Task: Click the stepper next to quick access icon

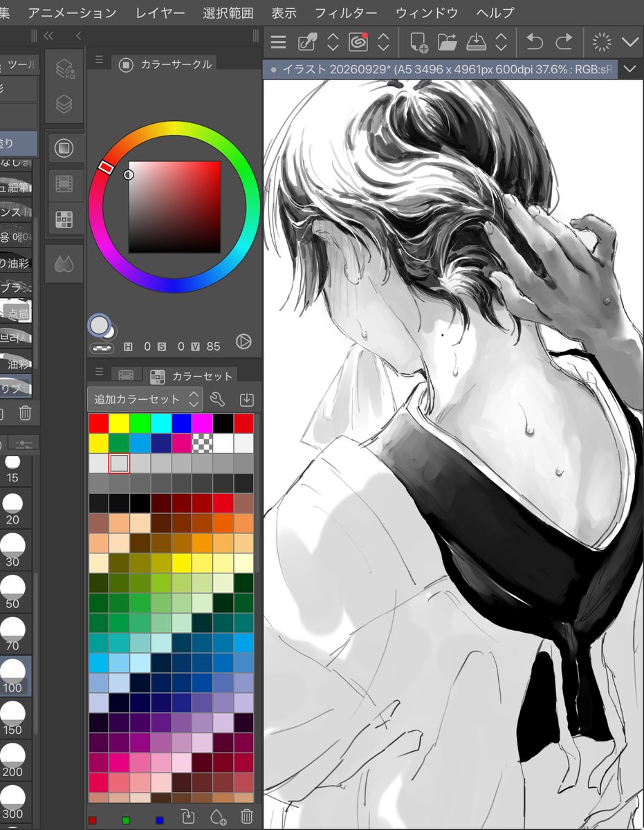Action: point(384,42)
